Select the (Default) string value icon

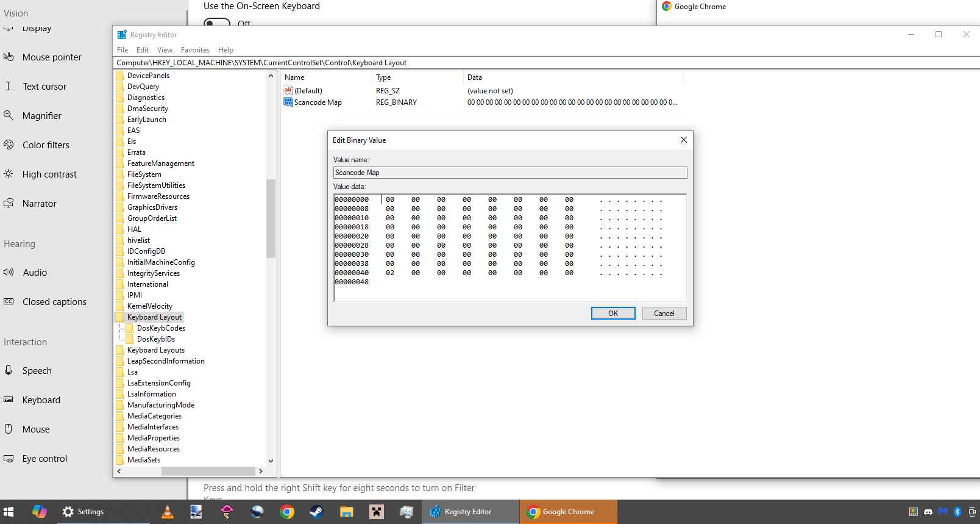[x=288, y=90]
